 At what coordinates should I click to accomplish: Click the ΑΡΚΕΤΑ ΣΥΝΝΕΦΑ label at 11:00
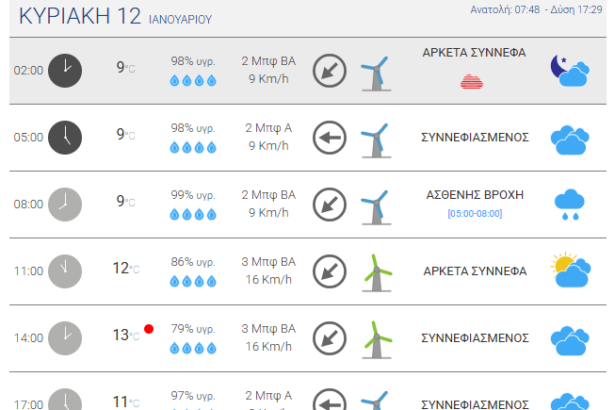[x=475, y=271]
